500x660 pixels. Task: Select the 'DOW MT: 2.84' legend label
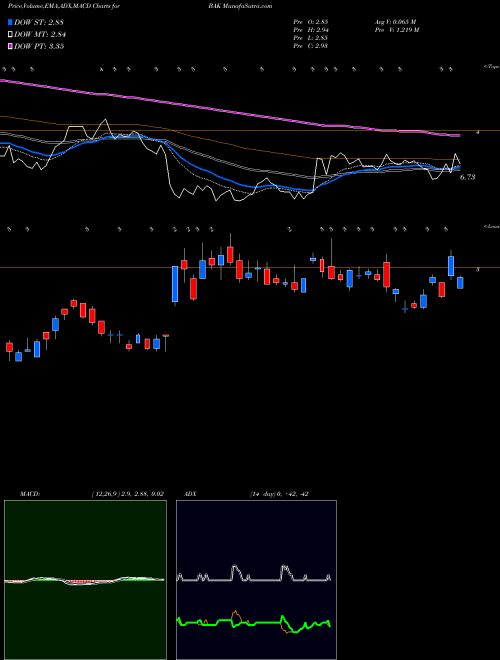click(40, 35)
